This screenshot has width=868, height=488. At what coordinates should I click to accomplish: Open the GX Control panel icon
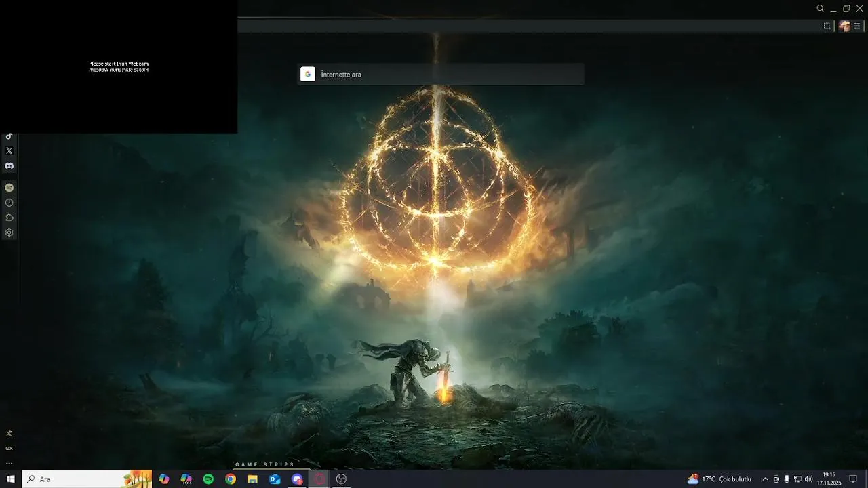9,448
